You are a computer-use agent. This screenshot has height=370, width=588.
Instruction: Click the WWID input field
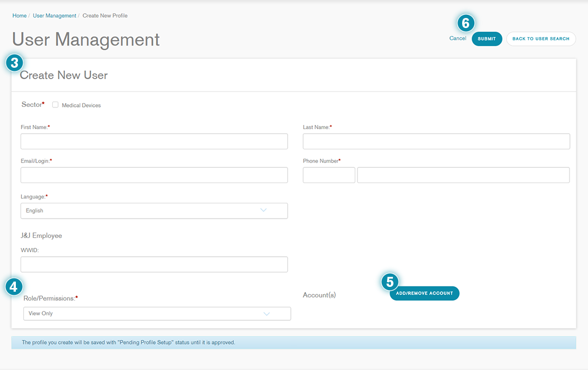154,264
